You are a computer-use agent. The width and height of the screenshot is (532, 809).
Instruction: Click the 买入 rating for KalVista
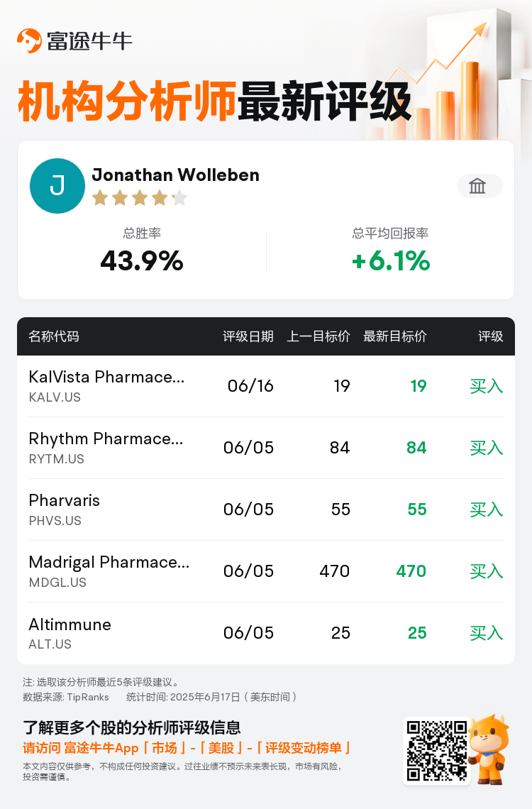[486, 386]
